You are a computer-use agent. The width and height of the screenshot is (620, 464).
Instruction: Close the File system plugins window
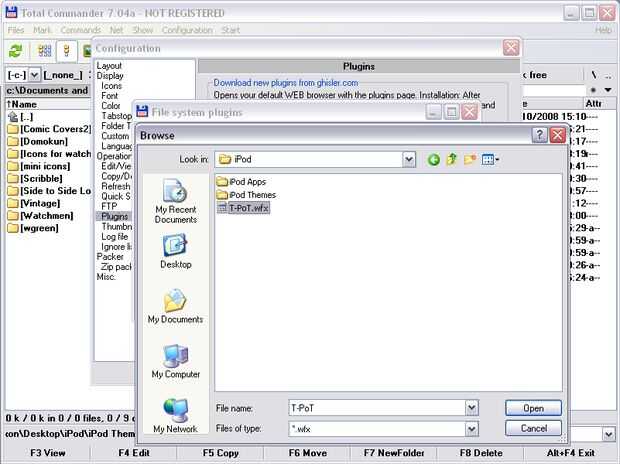(x=470, y=112)
